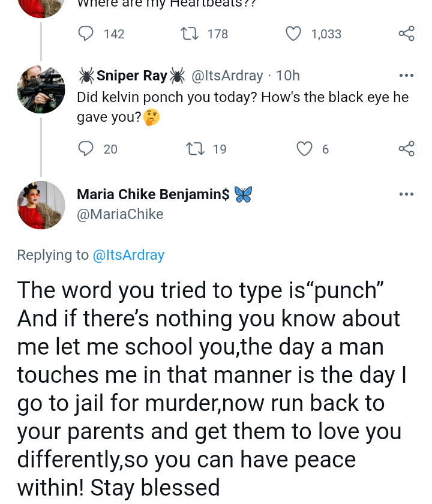Open Sniper Ray's profile picture

[41, 90]
